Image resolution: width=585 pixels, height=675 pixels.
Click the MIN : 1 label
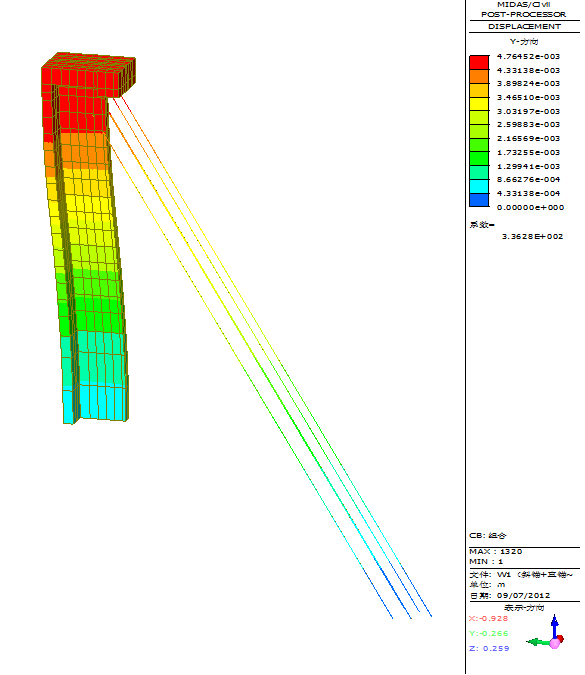point(486,562)
